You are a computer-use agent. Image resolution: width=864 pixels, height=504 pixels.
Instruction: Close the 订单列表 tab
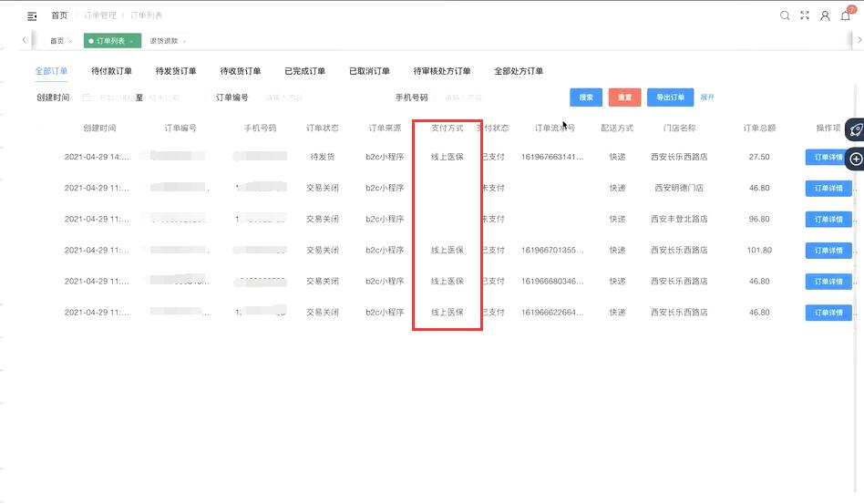[x=131, y=41]
